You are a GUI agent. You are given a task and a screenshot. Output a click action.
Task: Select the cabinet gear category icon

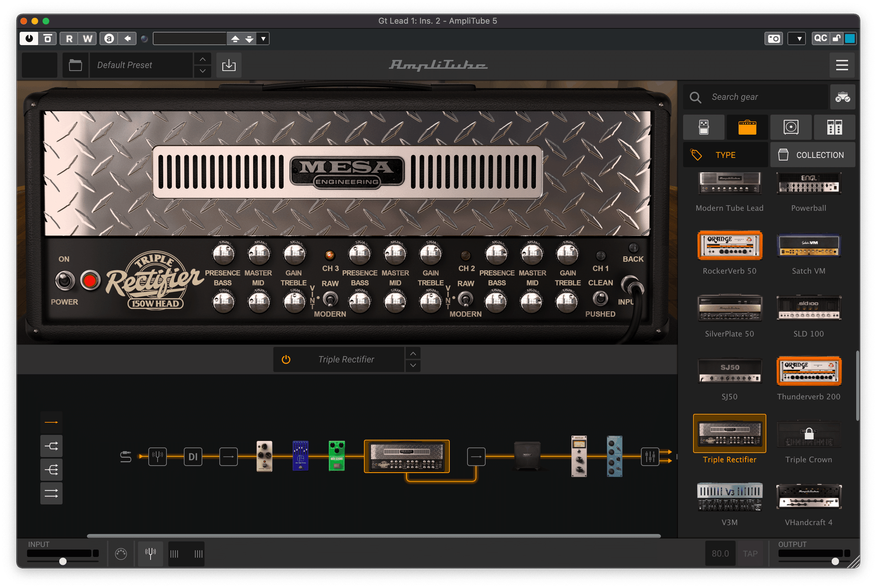click(791, 127)
